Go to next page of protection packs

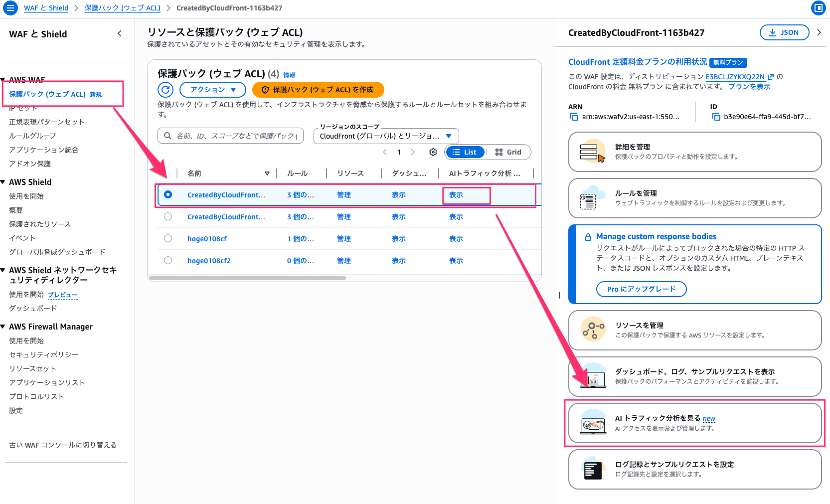pyautogui.click(x=413, y=152)
